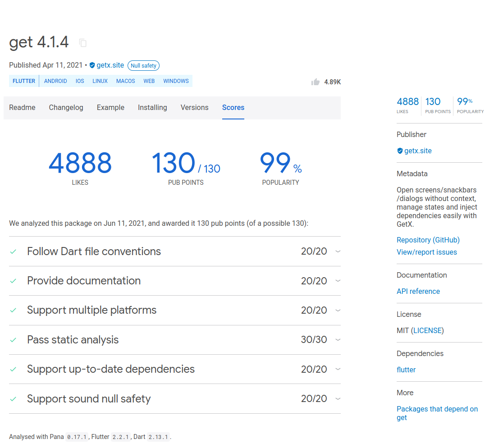Viewport: 494px width, 448px height.
Task: Click the 4888 LIKES score badge
Action: coord(407,105)
